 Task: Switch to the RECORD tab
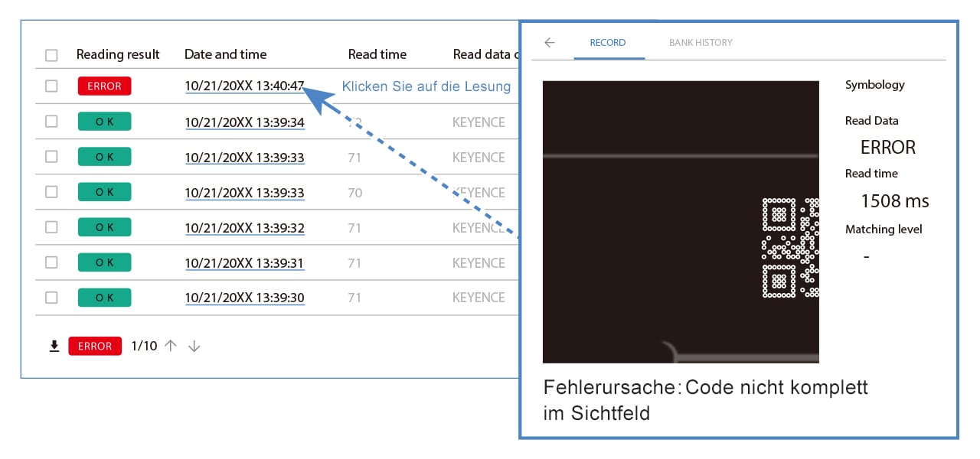608,43
